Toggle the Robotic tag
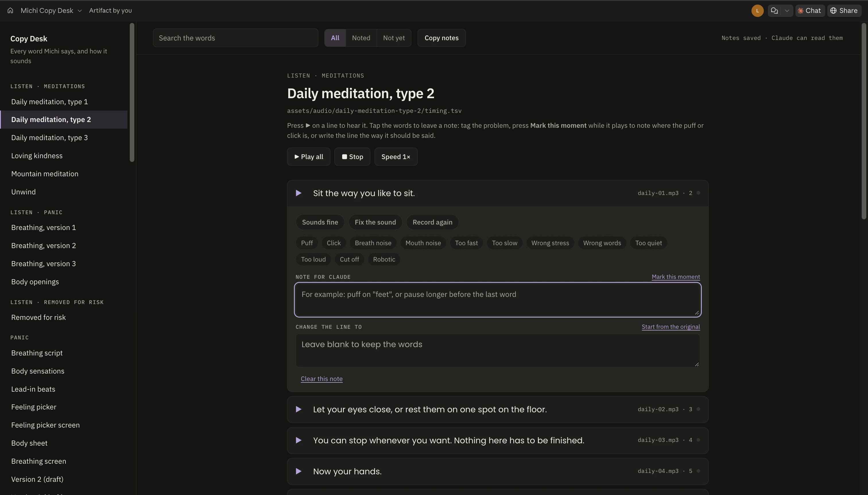The height and width of the screenshot is (495, 868). [x=384, y=259]
